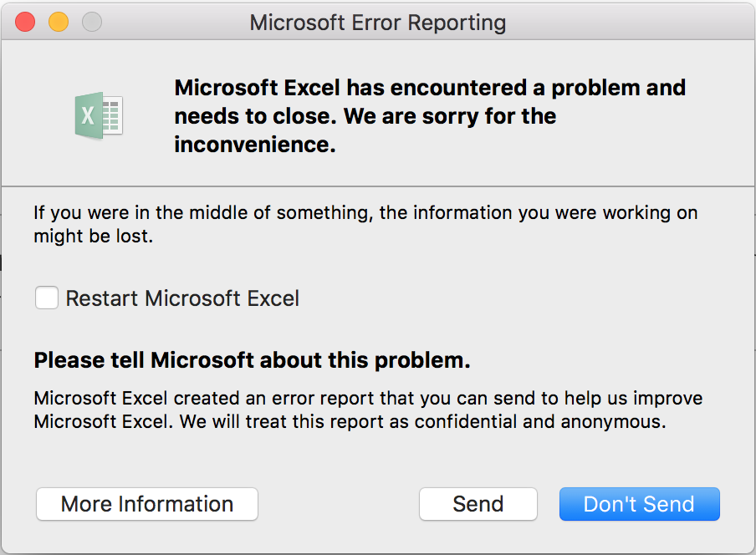The image size is (756, 555).
Task: Click the "Please tell Microsoft about this problem" heading
Action: pos(252,360)
